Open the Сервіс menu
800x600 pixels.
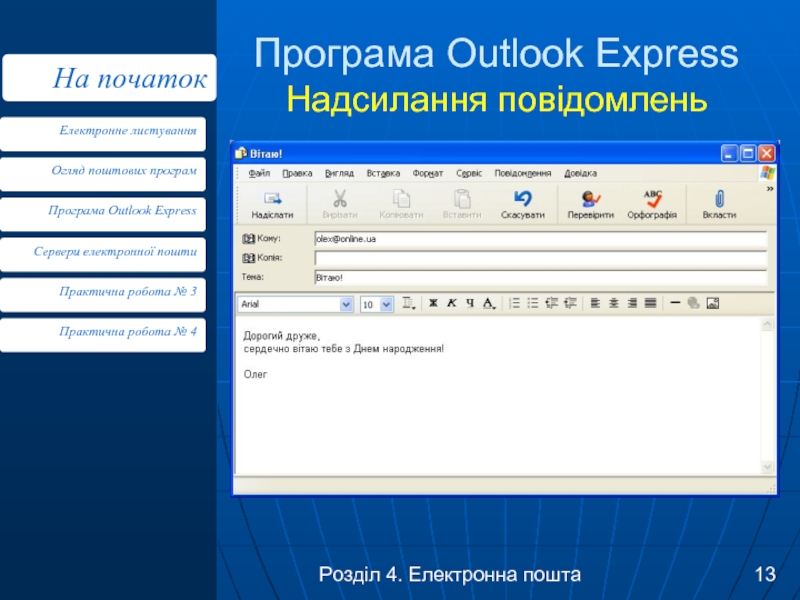pyautogui.click(x=469, y=173)
